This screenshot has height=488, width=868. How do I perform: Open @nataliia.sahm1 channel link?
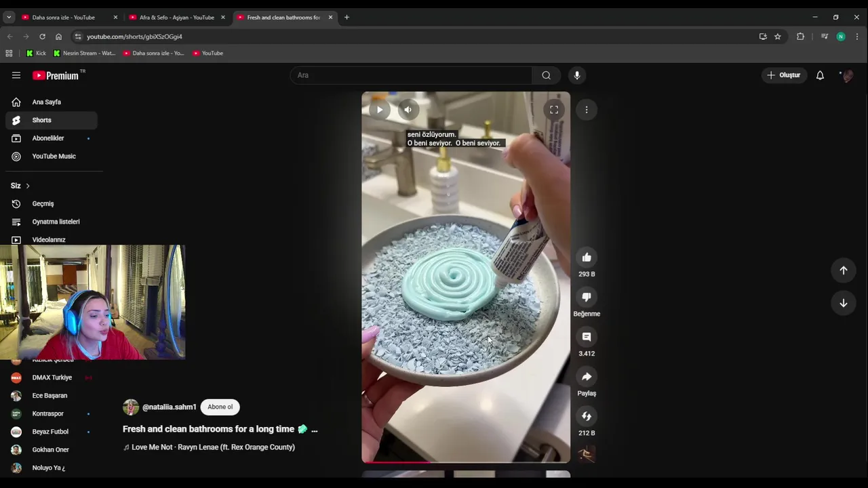pos(169,407)
